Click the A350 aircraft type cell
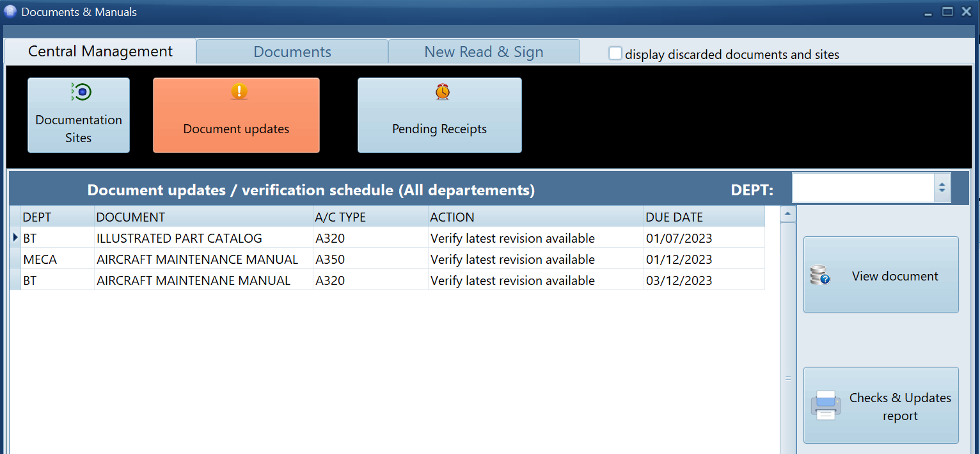This screenshot has width=980, height=454. tap(370, 259)
